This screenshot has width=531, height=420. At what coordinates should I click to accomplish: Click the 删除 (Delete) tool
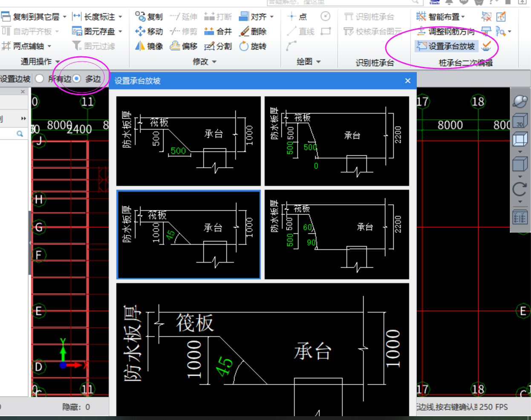pos(253,31)
